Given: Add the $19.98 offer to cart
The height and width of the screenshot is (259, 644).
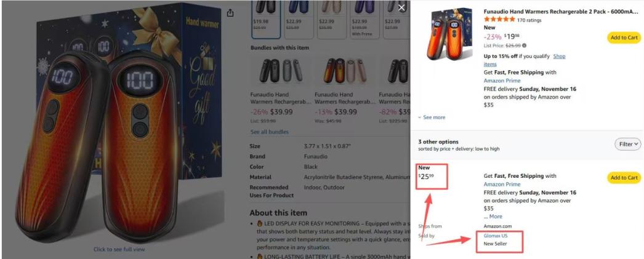Looking at the screenshot, I should tap(624, 38).
